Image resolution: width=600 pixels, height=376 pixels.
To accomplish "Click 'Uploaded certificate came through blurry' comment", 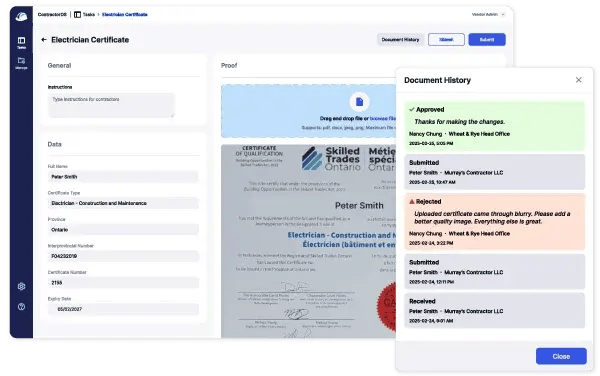I will click(492, 218).
